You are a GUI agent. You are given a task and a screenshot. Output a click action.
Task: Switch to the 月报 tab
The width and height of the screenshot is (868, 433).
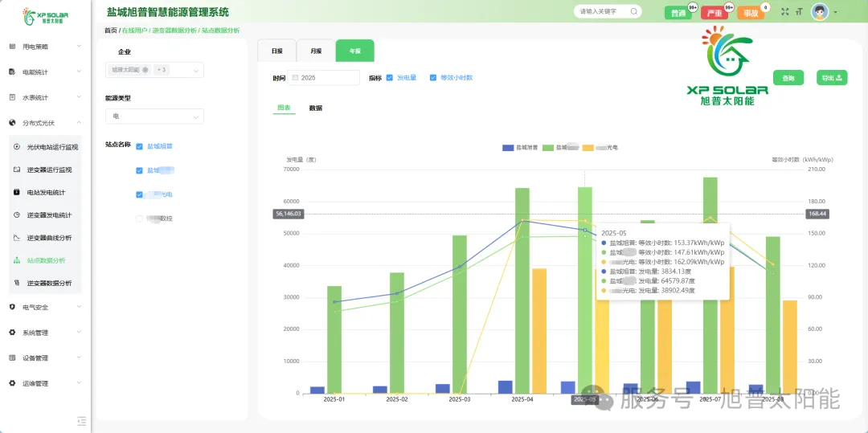(x=316, y=51)
